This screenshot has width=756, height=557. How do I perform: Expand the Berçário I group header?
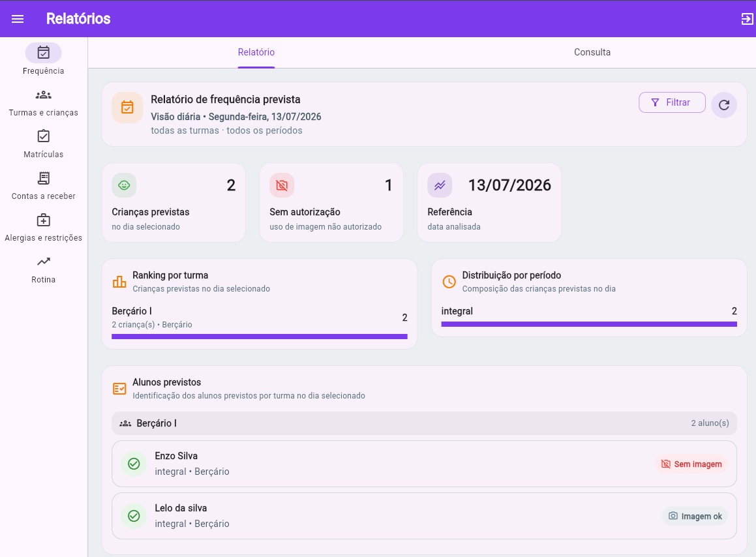point(424,423)
